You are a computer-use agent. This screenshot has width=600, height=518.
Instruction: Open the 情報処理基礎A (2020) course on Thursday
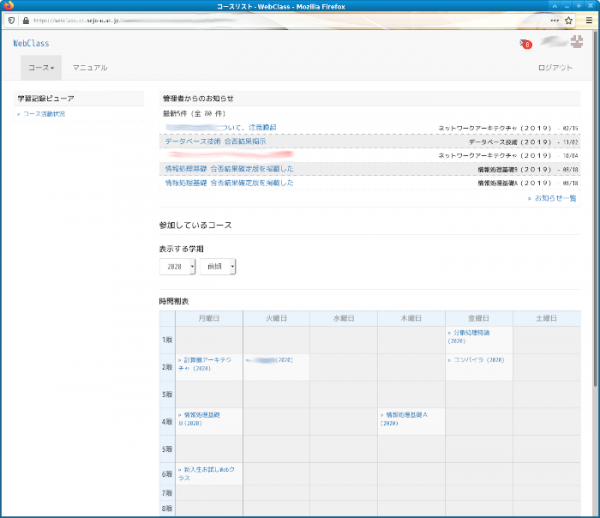[404, 419]
